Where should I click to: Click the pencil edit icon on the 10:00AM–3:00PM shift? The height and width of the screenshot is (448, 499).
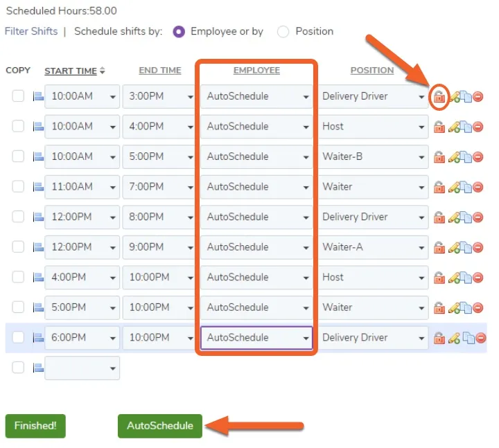(454, 96)
